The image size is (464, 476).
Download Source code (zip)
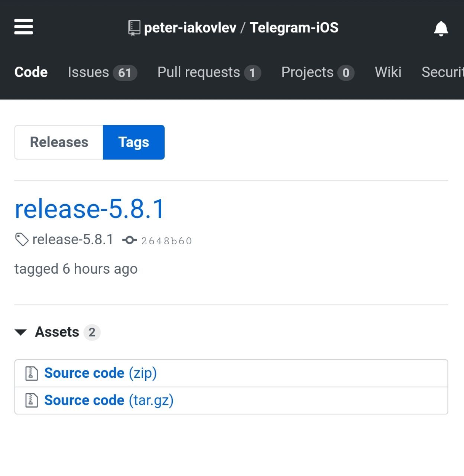pos(100,373)
